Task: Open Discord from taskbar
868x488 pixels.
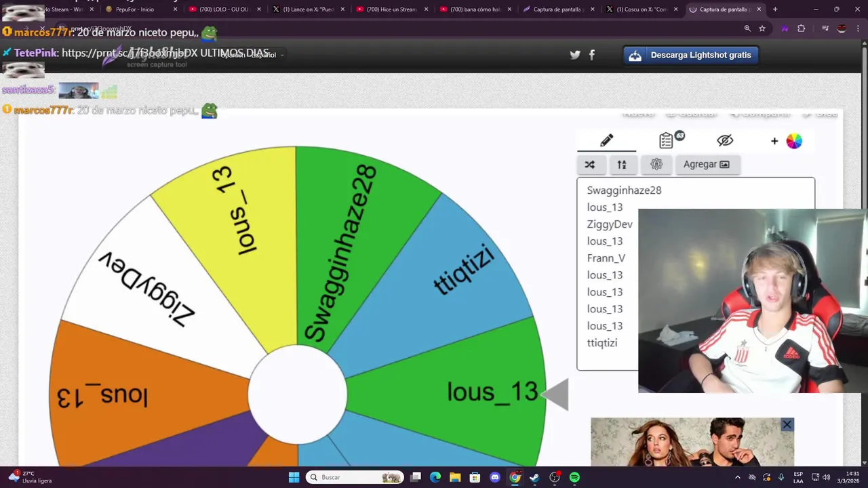Action: [x=495, y=477]
